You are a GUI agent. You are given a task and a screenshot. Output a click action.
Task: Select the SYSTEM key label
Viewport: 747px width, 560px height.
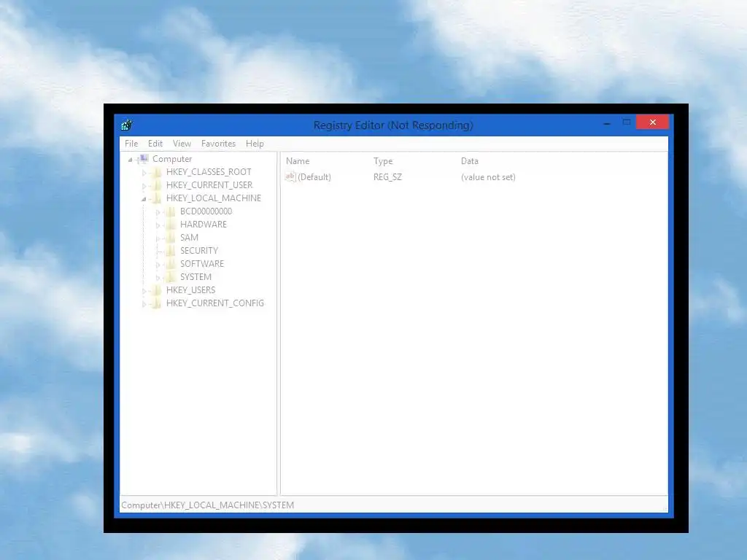click(196, 276)
